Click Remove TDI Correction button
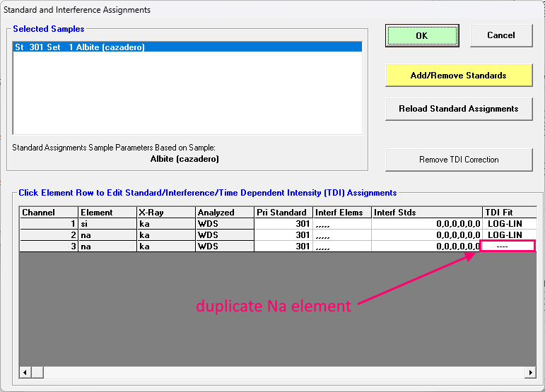This screenshot has height=392, width=545. pyautogui.click(x=458, y=160)
